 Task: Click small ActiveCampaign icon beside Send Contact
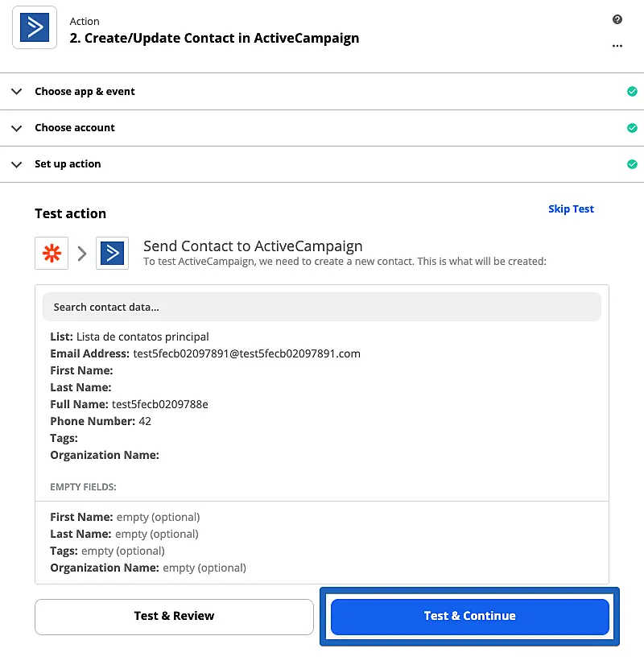click(112, 254)
